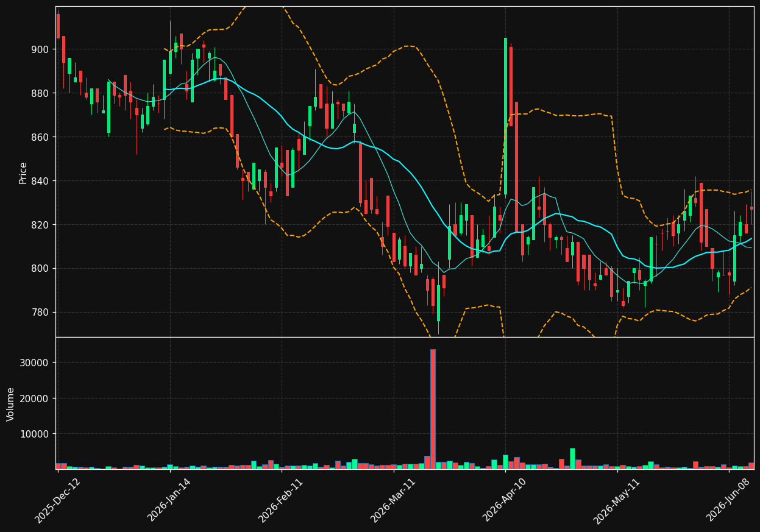Click the Volume axis title
The height and width of the screenshot is (532, 760).
click(11, 404)
